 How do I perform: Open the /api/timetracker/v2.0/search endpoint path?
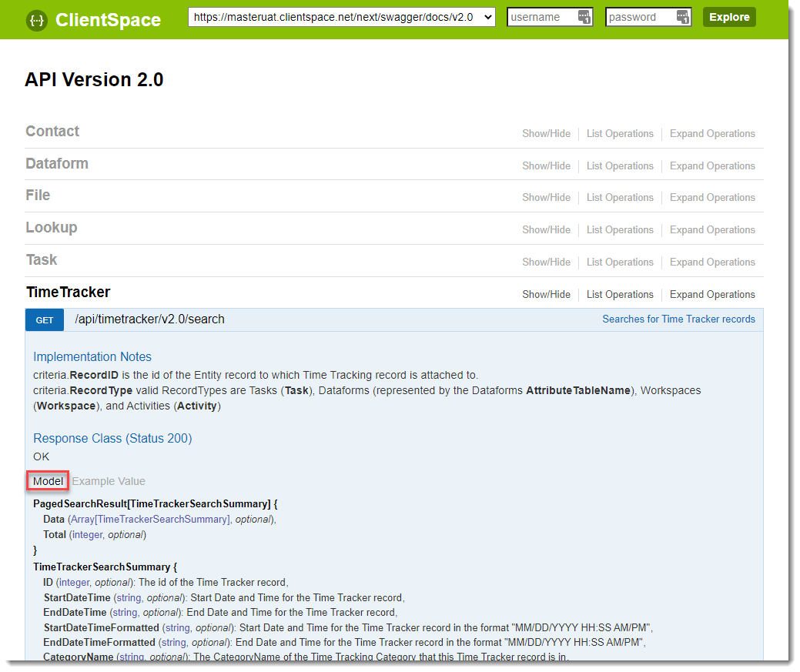(149, 319)
